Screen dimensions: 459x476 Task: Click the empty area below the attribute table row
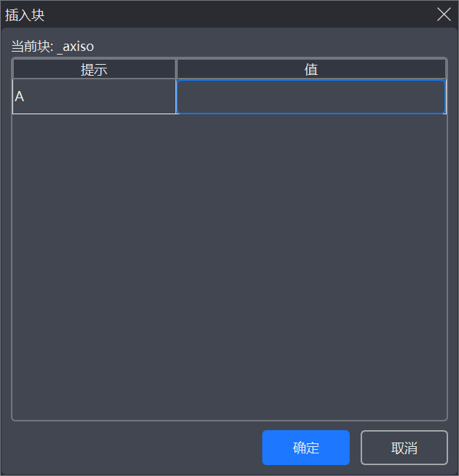(229, 262)
